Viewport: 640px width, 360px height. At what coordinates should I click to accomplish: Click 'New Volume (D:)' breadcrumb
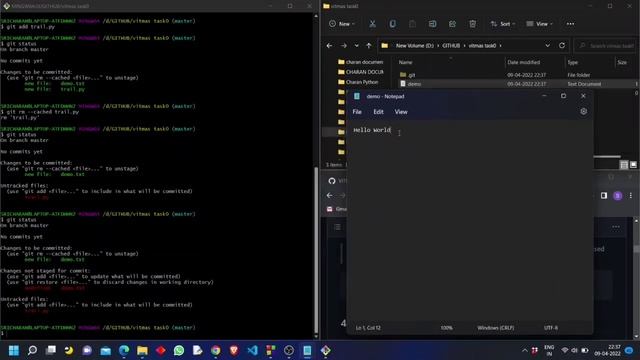pyautogui.click(x=415, y=46)
